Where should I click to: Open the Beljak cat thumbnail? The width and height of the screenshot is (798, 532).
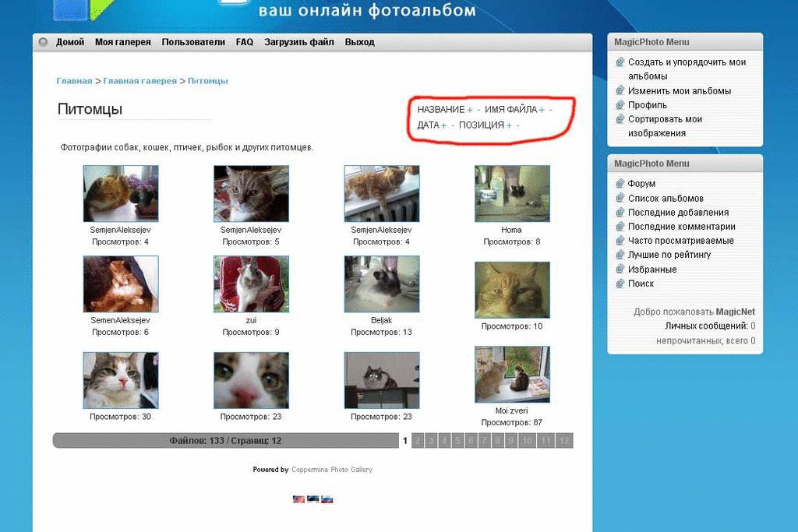tap(382, 284)
